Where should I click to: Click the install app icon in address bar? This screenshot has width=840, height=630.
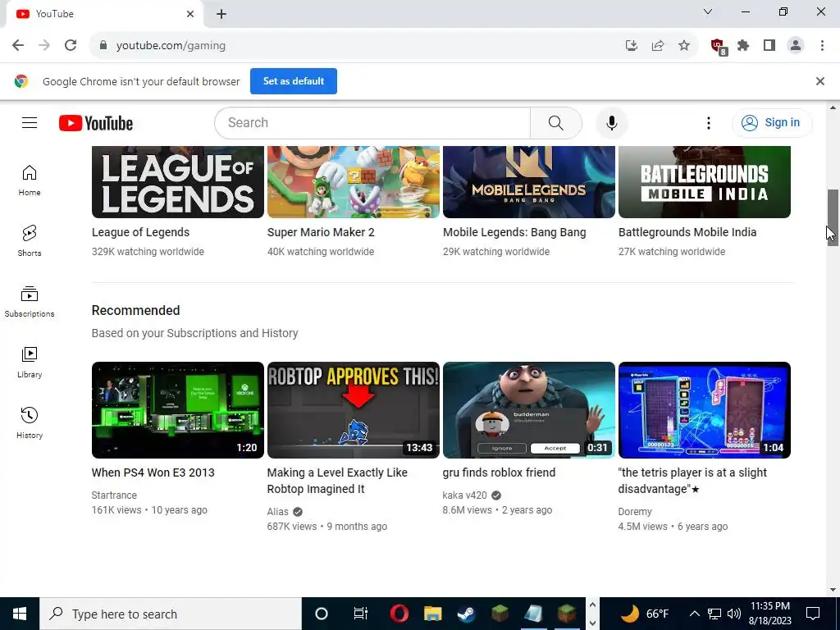click(632, 46)
